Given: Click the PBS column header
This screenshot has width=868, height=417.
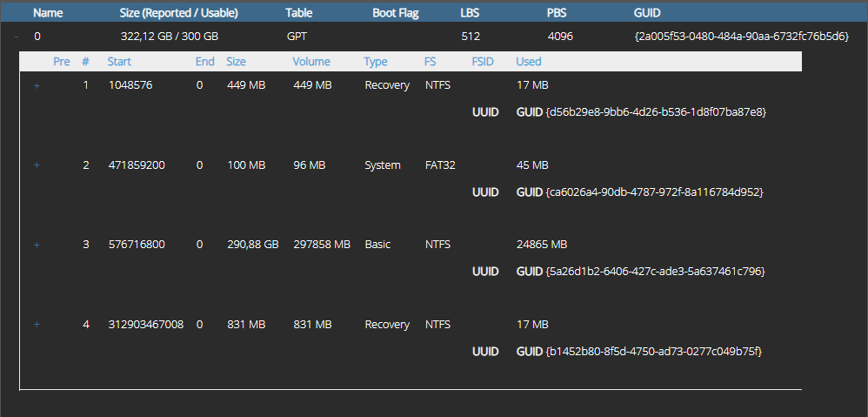Looking at the screenshot, I should (x=558, y=14).
